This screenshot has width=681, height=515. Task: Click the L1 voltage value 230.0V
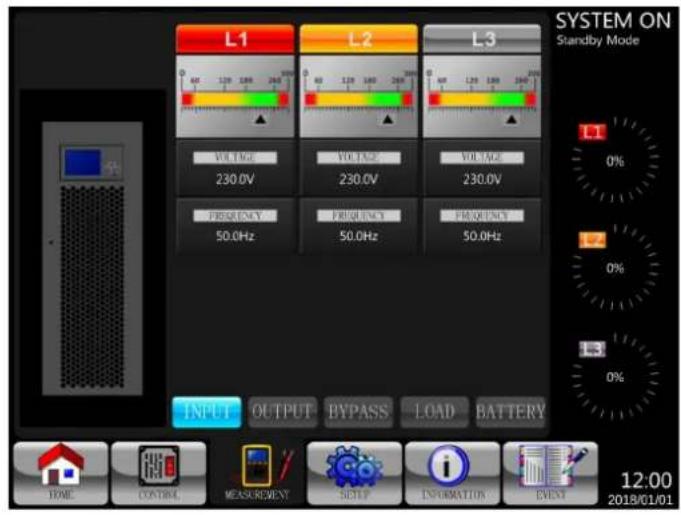[x=235, y=179]
